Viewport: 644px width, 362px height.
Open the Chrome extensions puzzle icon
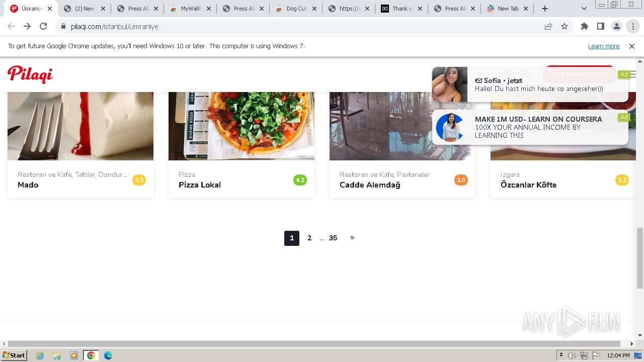pyautogui.click(x=585, y=27)
